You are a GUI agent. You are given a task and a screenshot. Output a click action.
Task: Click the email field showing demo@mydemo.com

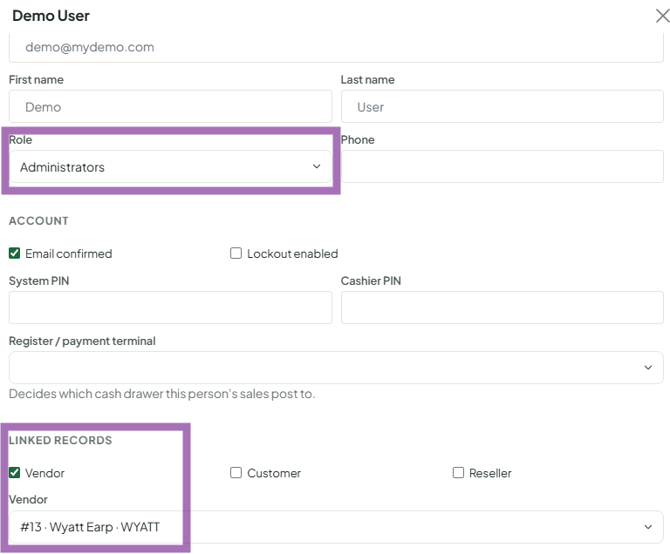click(336, 48)
